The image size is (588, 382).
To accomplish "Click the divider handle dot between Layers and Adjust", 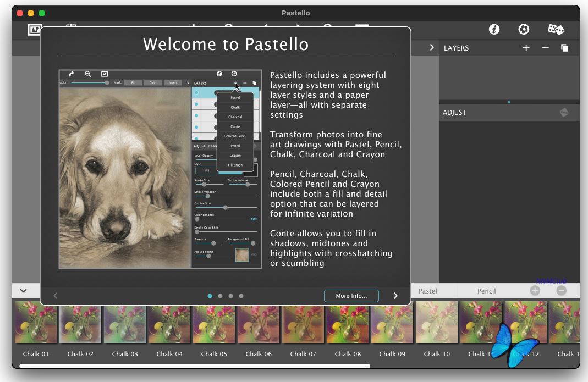I will 509,102.
